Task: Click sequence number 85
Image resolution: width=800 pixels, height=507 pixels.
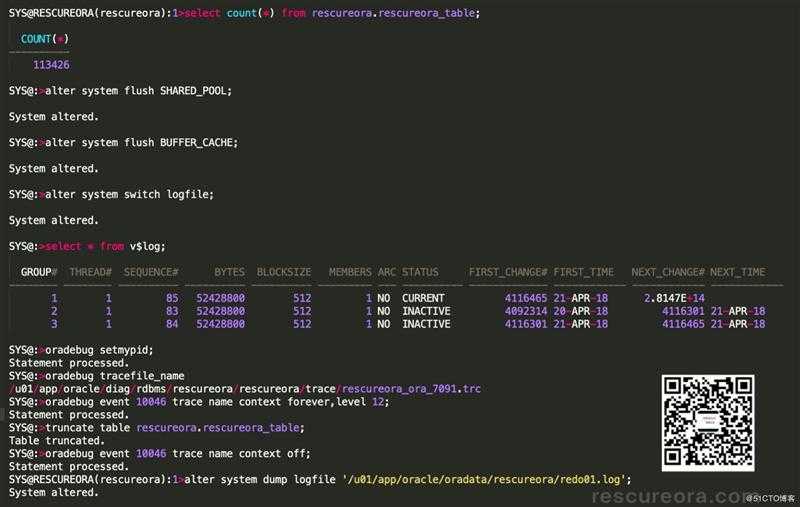Action: pyautogui.click(x=172, y=298)
